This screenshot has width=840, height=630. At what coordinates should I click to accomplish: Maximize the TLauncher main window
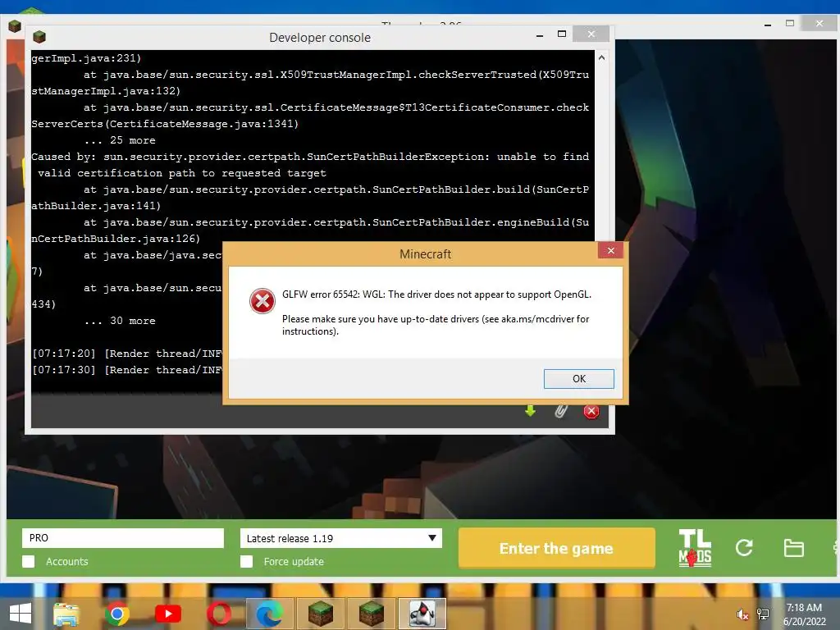tap(790, 23)
